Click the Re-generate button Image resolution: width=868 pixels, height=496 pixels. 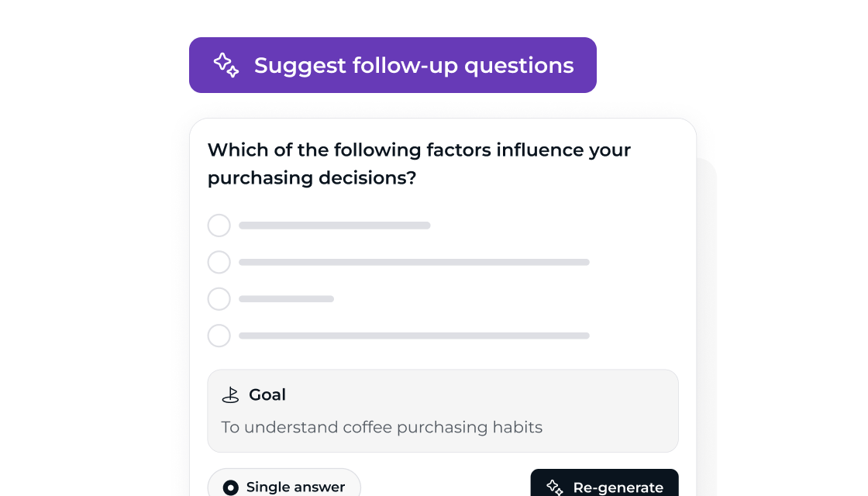pyautogui.click(x=604, y=484)
